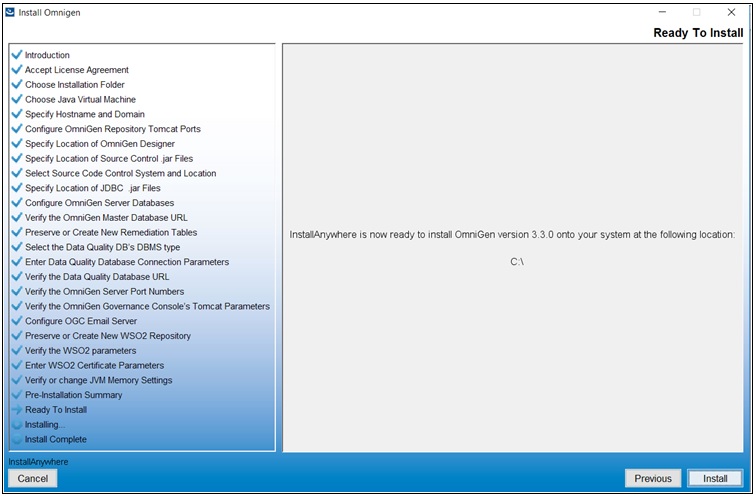The width and height of the screenshot is (756, 497).
Task: Click the Install Omnigen title bar icon
Action: click(10, 12)
